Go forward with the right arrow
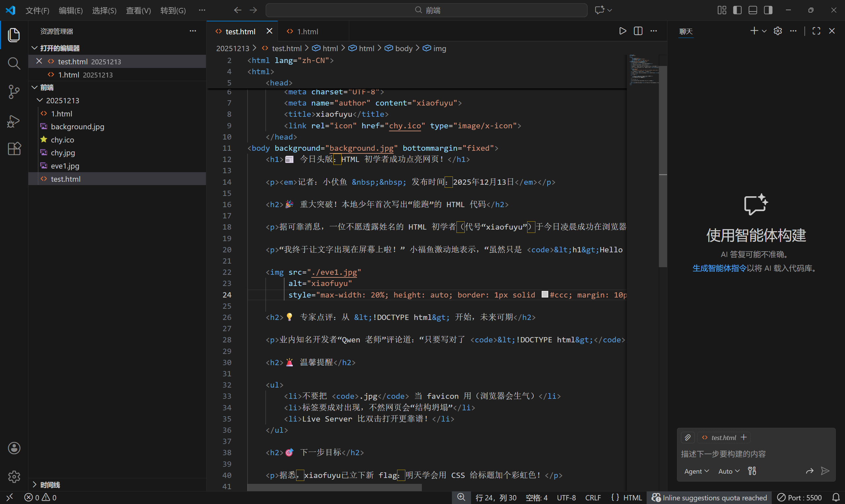The height and width of the screenshot is (504, 845). [253, 10]
